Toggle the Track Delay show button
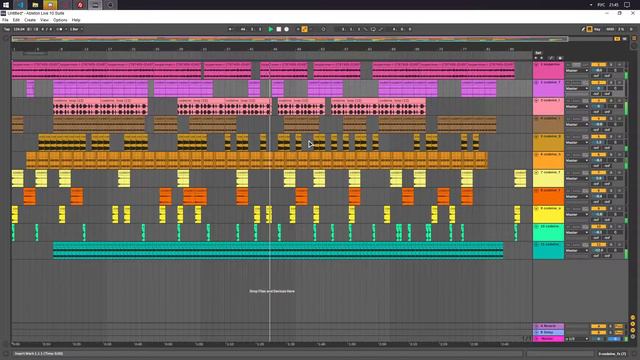Image resolution: width=640 pixels, height=360 pixels. click(x=633, y=337)
